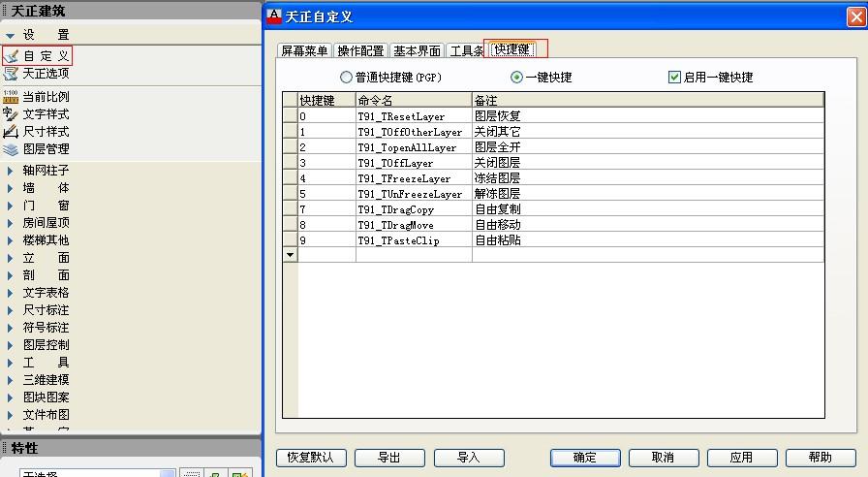The image size is (868, 477).
Task: Click the 帮助 button
Action: pyautogui.click(x=821, y=458)
